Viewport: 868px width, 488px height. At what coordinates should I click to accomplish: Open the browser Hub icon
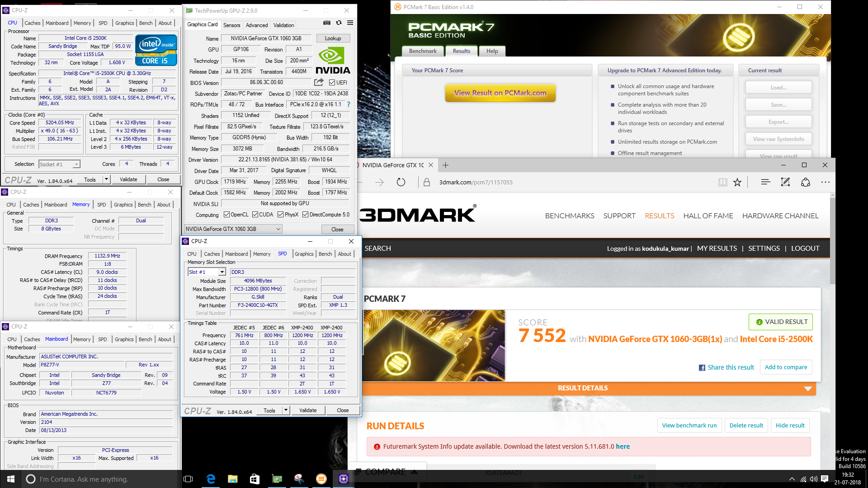pyautogui.click(x=765, y=182)
